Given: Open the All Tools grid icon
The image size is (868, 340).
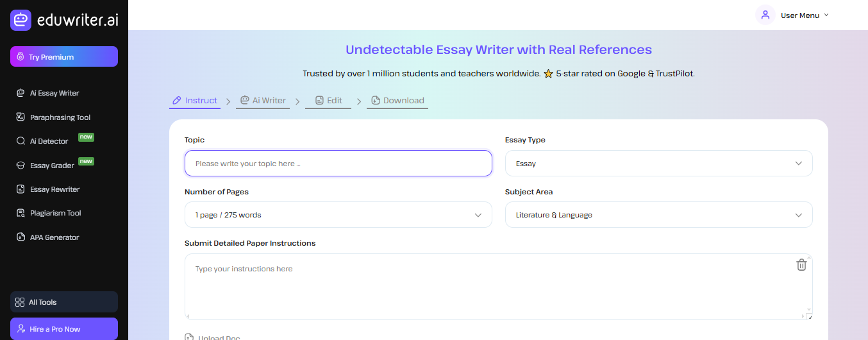Looking at the screenshot, I should point(20,302).
